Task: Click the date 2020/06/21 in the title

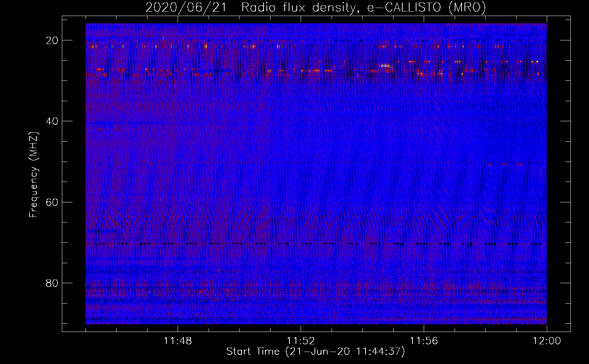Action: tap(186, 7)
